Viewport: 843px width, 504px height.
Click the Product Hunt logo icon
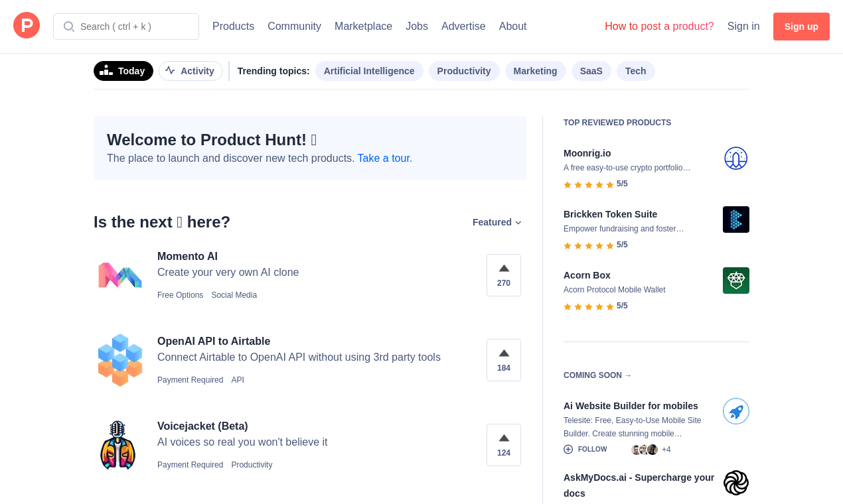pyautogui.click(x=27, y=26)
